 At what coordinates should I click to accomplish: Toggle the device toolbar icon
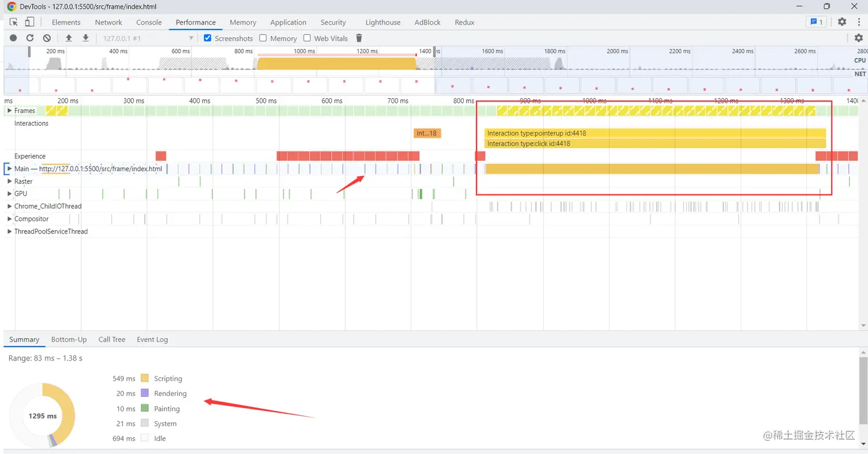tap(30, 22)
